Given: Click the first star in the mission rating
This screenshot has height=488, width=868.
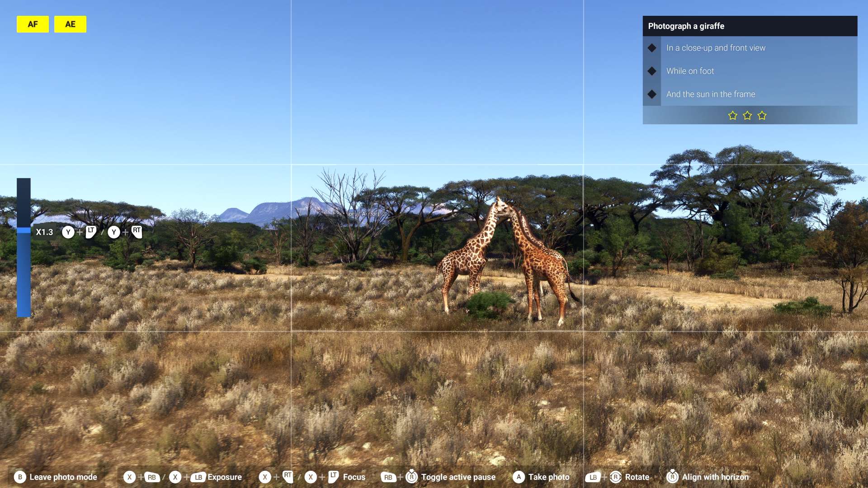Looking at the screenshot, I should (x=732, y=116).
